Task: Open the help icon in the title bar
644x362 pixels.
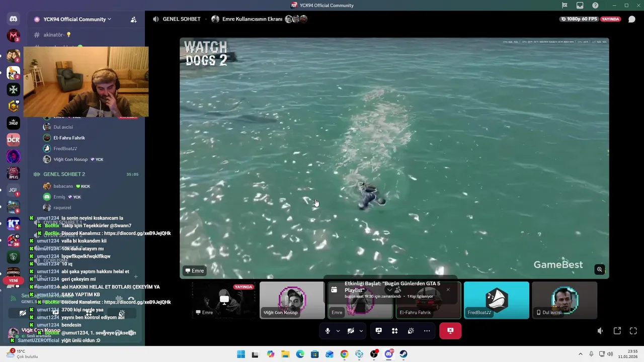Action: coord(596,6)
